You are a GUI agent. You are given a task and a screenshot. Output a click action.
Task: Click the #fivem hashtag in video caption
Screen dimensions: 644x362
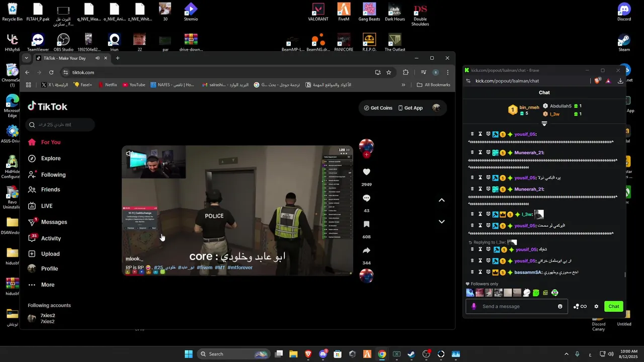coord(205,267)
